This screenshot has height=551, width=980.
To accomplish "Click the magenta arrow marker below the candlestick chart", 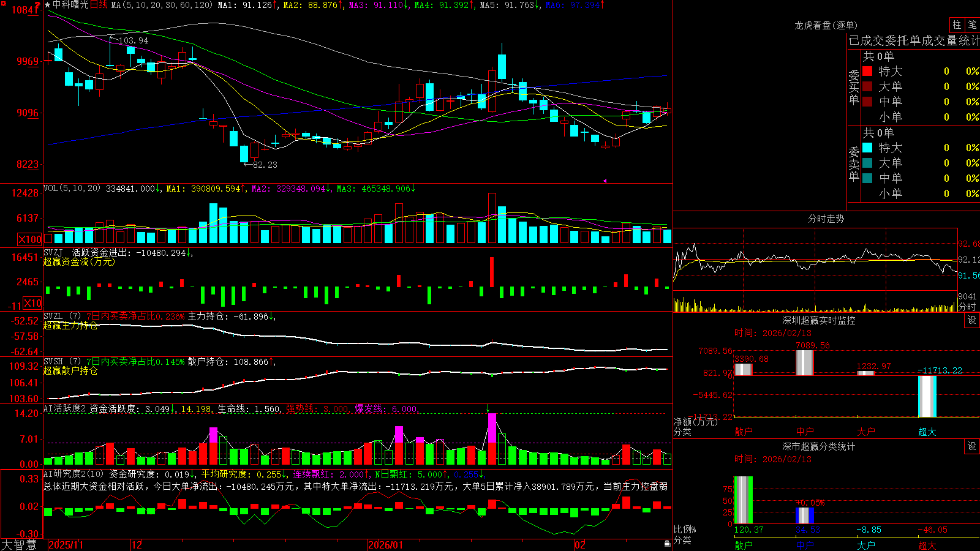I will (604, 181).
